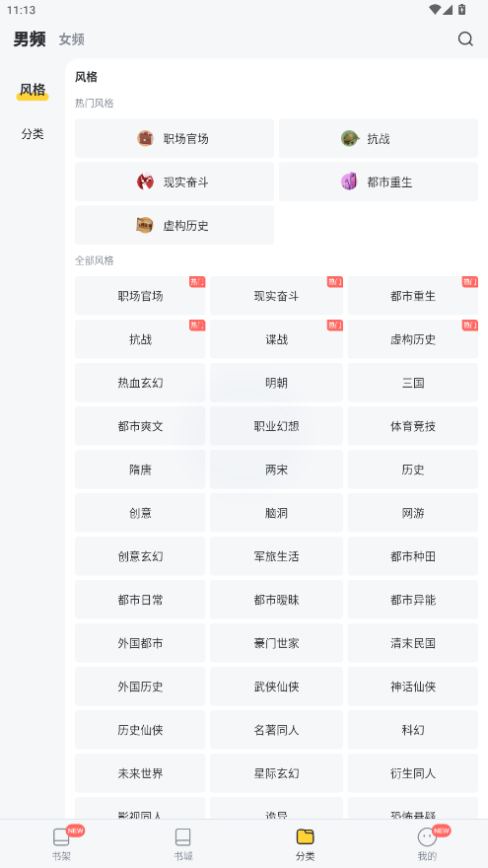Choose the 科幻 style tile
The width and height of the screenshot is (488, 868).
pyautogui.click(x=413, y=730)
